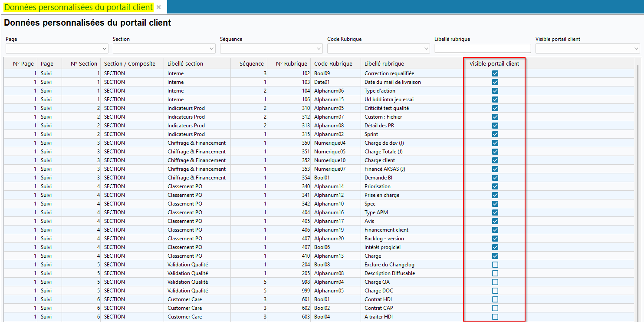Uncheck visibility for Correction requalifiée
Image resolution: width=644 pixels, height=322 pixels.
pyautogui.click(x=495, y=73)
